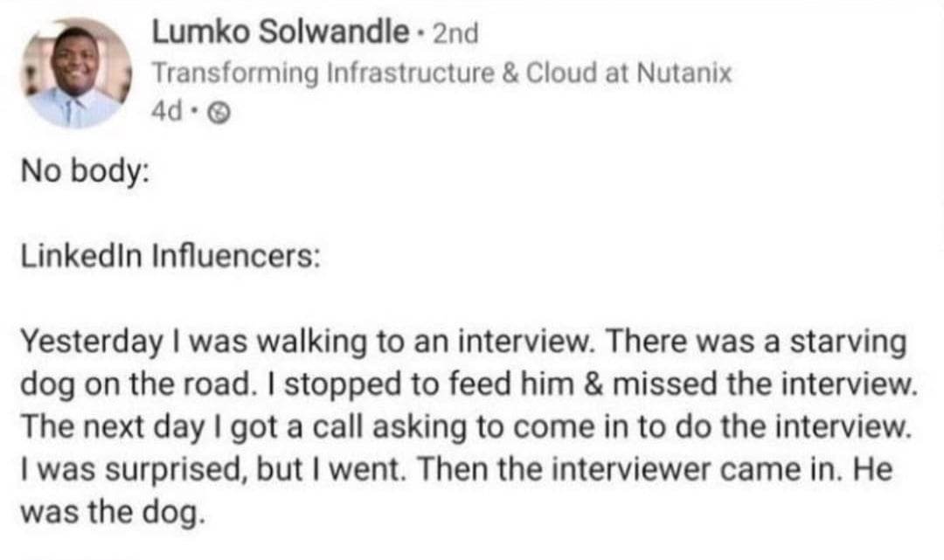Click the author name Lumko Solwandle
Viewport: 944px width, 560px height.
[x=281, y=34]
